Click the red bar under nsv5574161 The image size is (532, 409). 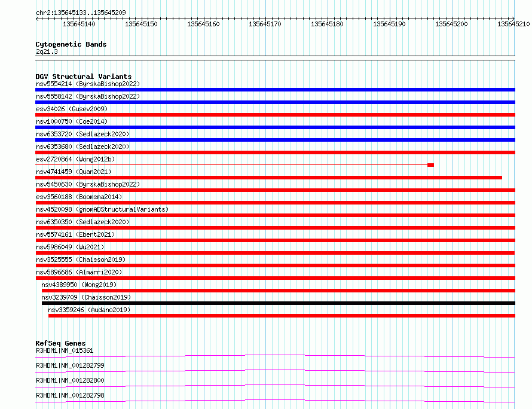(275, 240)
